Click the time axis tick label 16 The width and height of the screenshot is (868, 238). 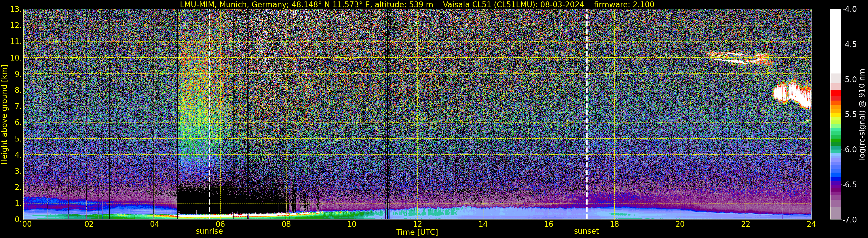(548, 224)
